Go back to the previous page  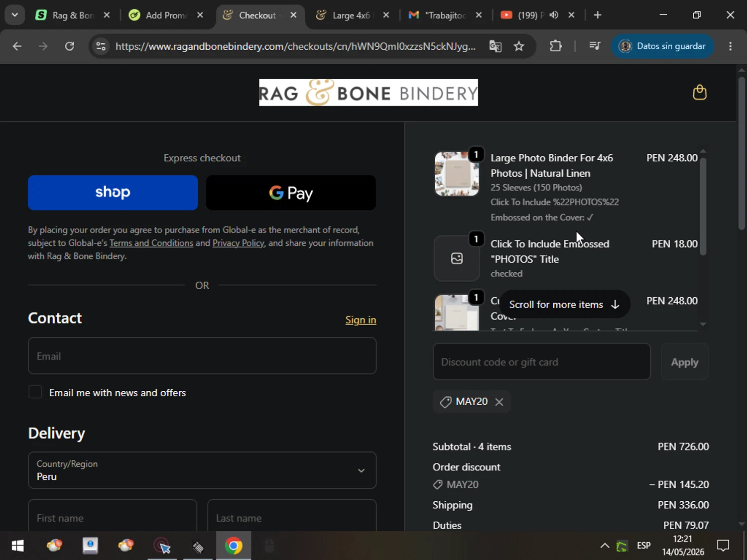click(x=17, y=46)
